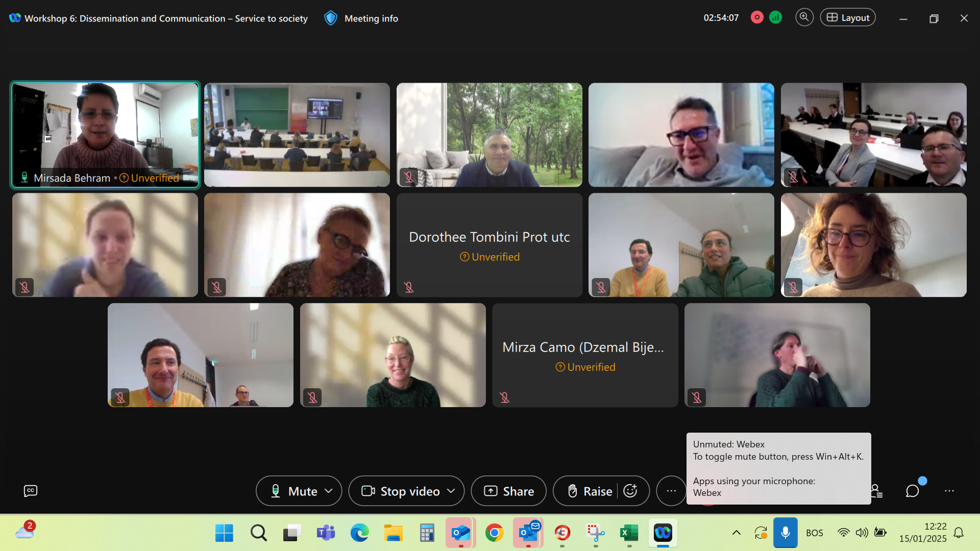The width and height of the screenshot is (980, 551).
Task: Open Meeting info link
Action: pos(371,18)
